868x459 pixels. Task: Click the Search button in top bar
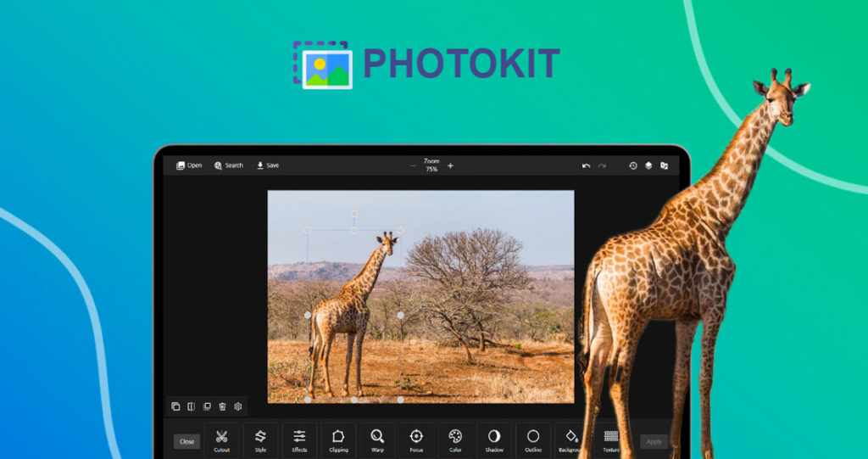tap(229, 165)
